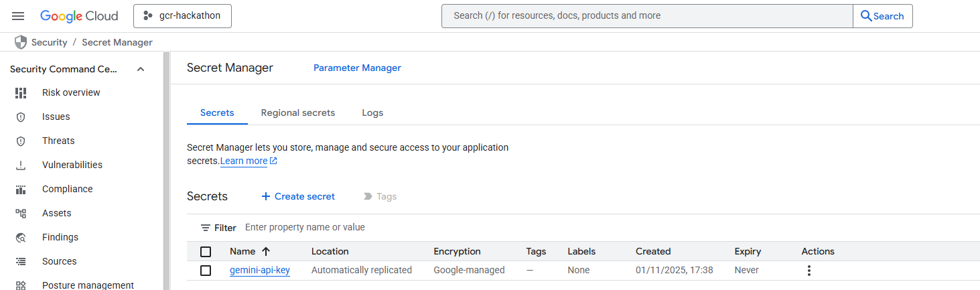Open the gemini-api-key secret link
This screenshot has height=290, width=980.
pos(260,271)
